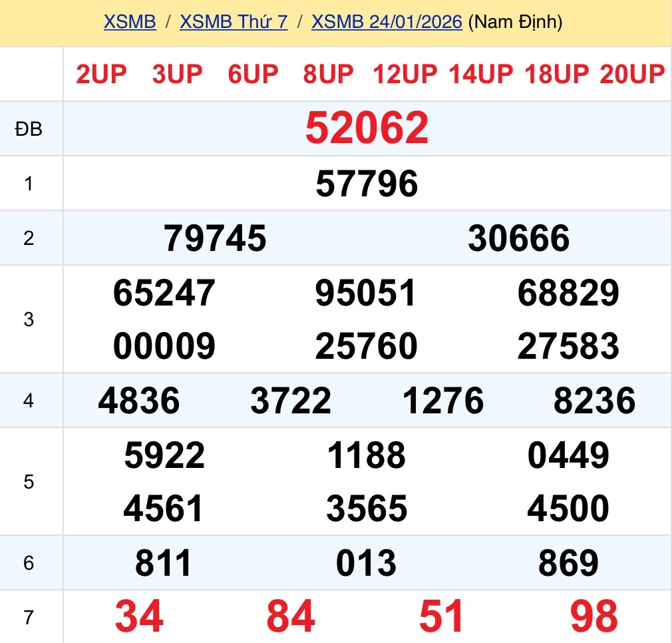
Task: Click fifth prize number 1188
Action: (x=367, y=456)
